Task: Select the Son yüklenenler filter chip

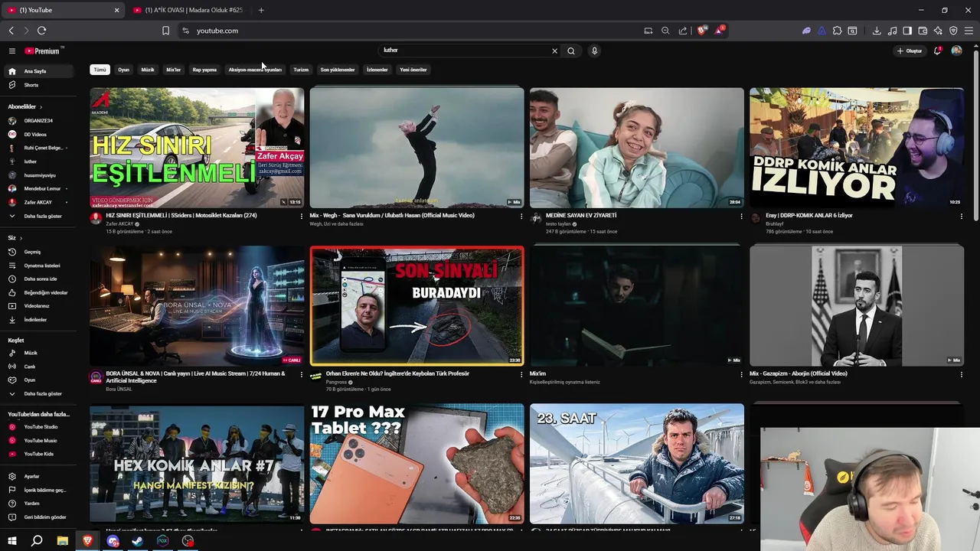Action: pos(338,70)
